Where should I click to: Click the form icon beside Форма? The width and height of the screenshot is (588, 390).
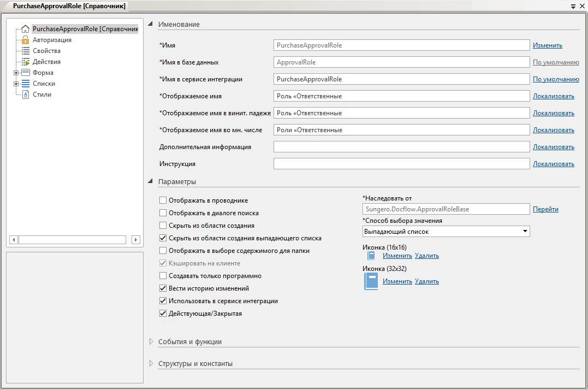click(x=25, y=73)
